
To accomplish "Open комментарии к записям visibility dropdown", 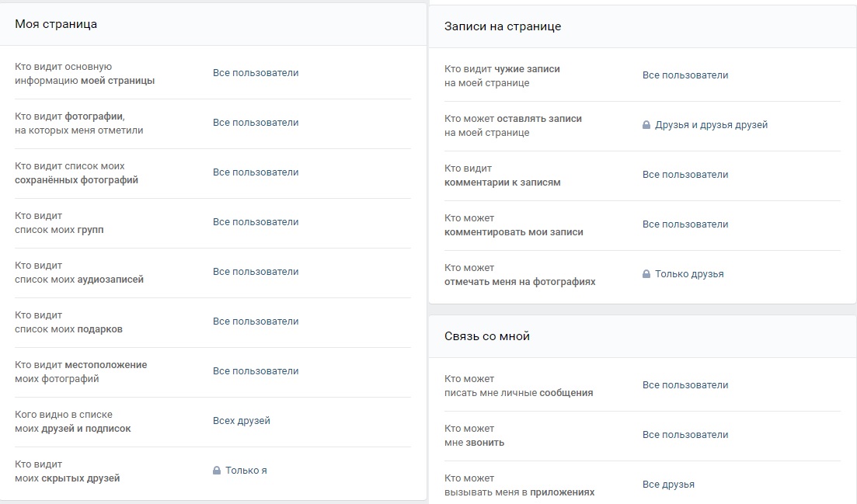I will point(685,175).
